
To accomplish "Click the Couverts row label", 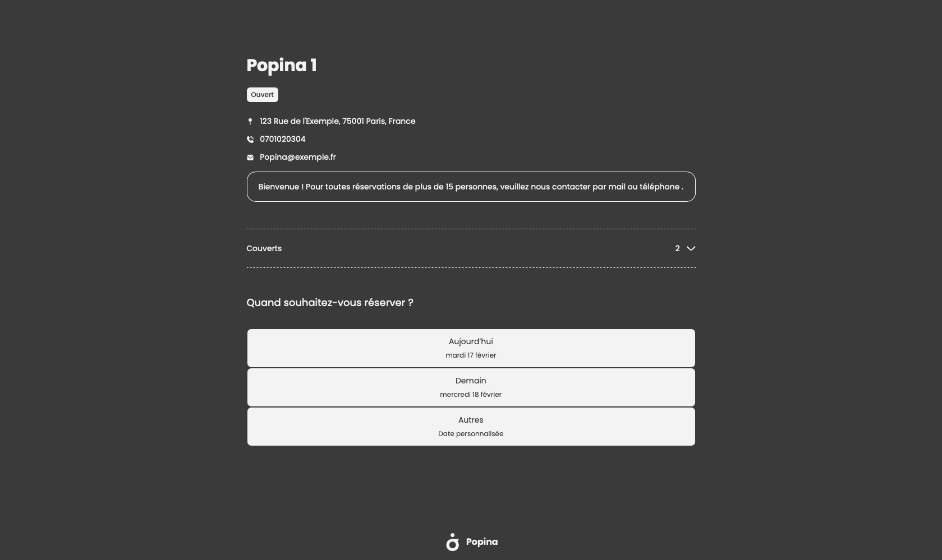I will [x=264, y=248].
